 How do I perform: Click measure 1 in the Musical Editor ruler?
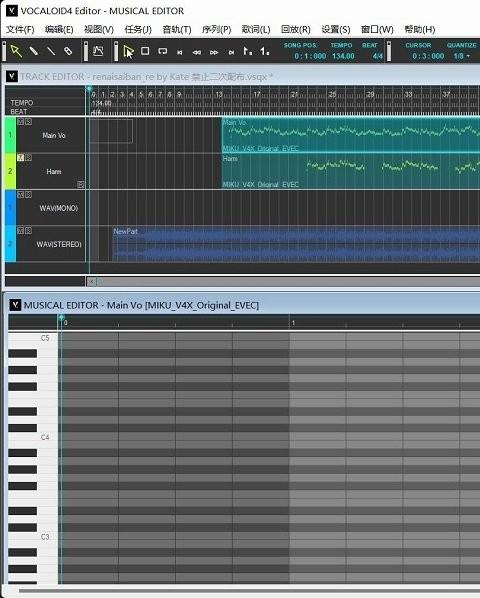[x=293, y=323]
